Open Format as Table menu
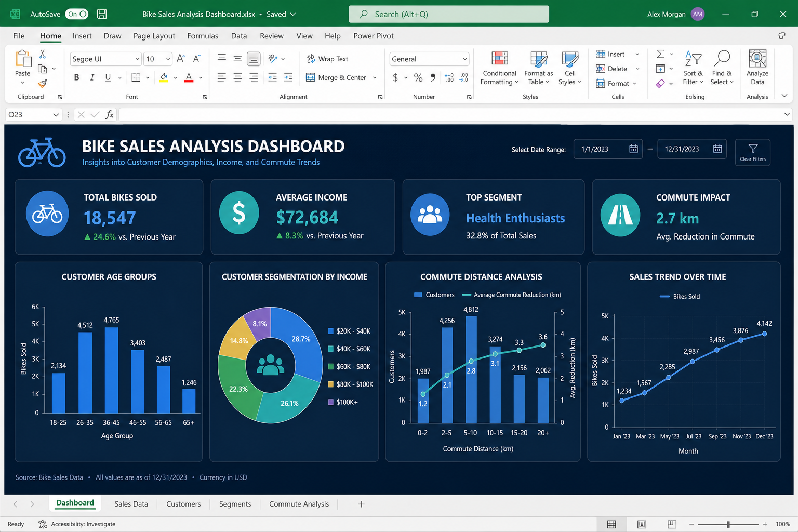Screen dimensions: 798x532 538,68
